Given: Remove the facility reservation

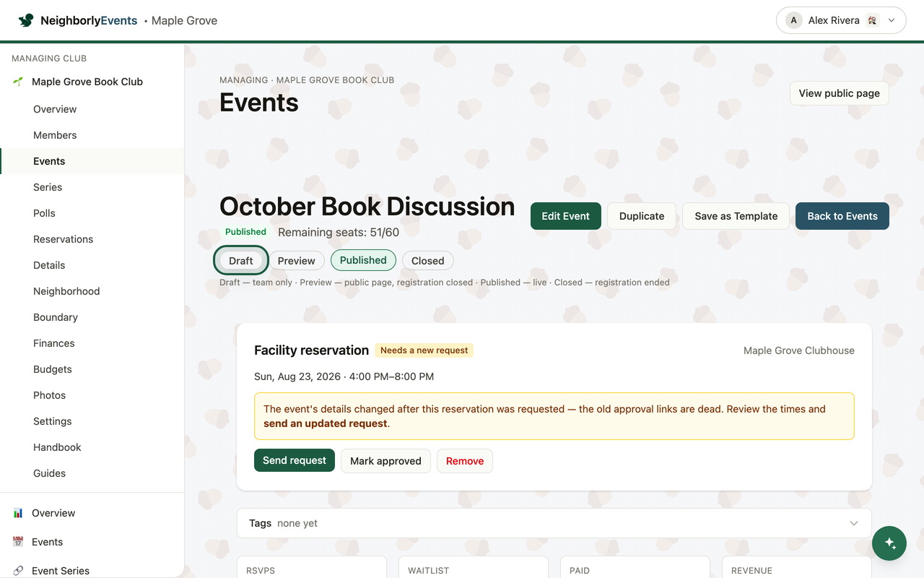Looking at the screenshot, I should coord(465,461).
